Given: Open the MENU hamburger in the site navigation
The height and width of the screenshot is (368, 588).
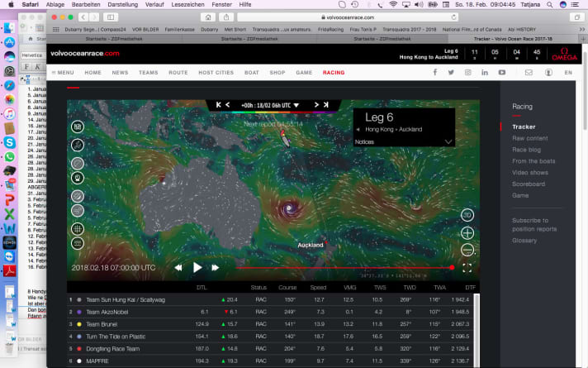Looking at the screenshot, I should click(63, 73).
